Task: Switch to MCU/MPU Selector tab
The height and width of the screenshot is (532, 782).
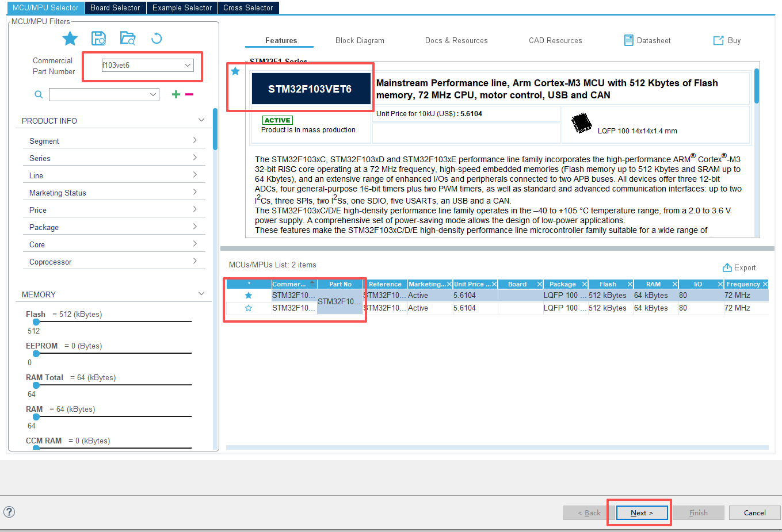Action: point(45,7)
